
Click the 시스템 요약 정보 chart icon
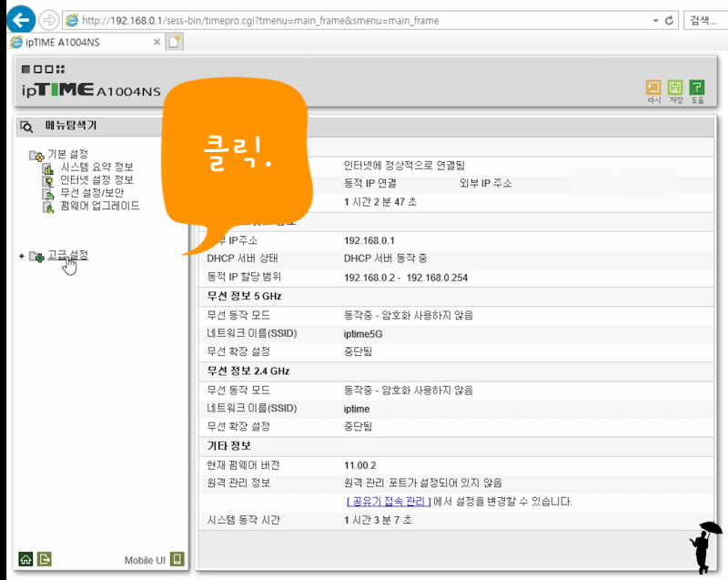tap(48, 168)
